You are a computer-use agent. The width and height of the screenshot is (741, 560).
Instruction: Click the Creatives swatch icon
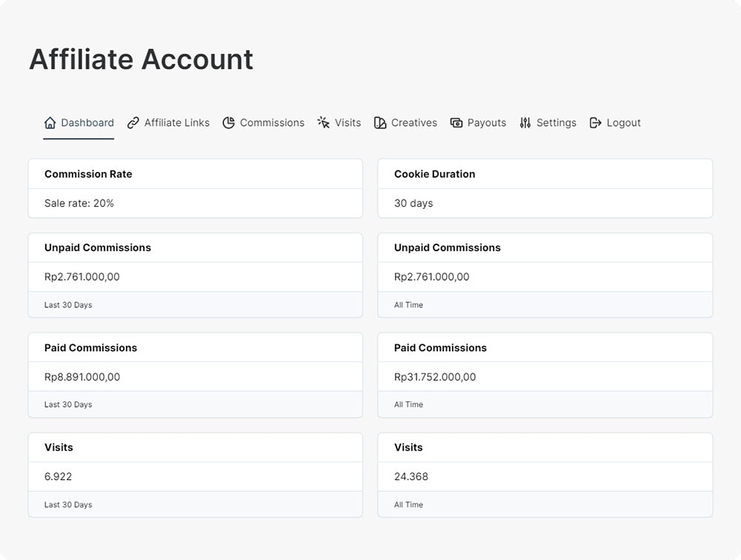pyautogui.click(x=380, y=123)
